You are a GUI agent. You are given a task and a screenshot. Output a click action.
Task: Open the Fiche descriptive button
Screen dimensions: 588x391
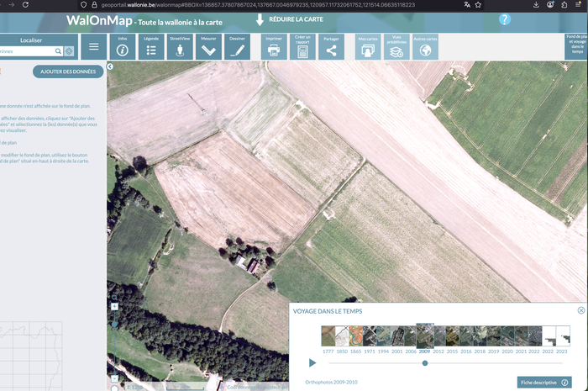point(544,382)
